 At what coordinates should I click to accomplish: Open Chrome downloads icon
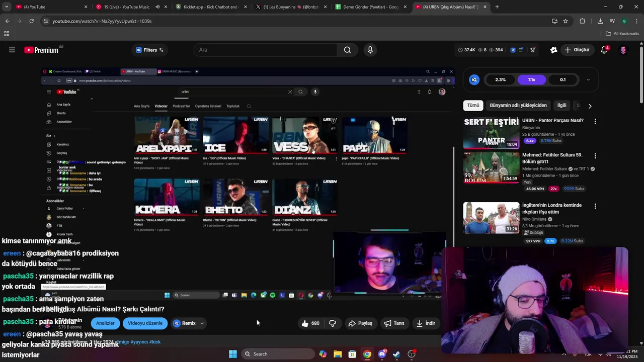[x=600, y=21]
